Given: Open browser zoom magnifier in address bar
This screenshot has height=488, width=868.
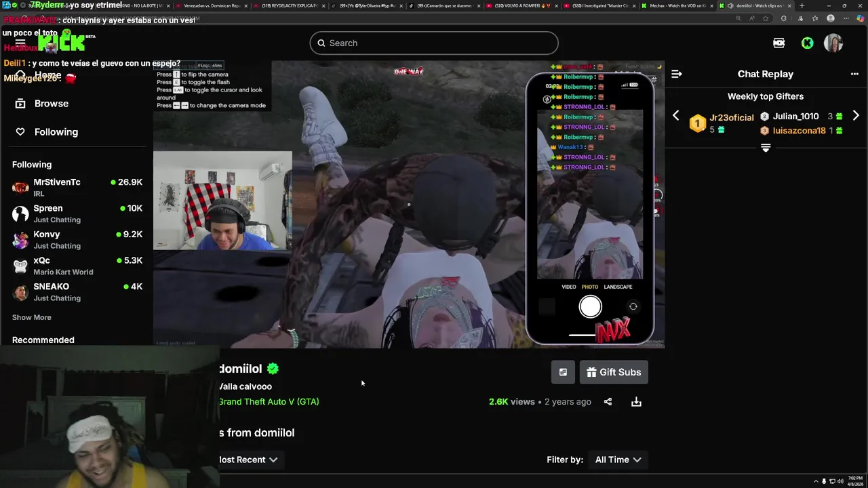Looking at the screenshot, I should tap(738, 18).
